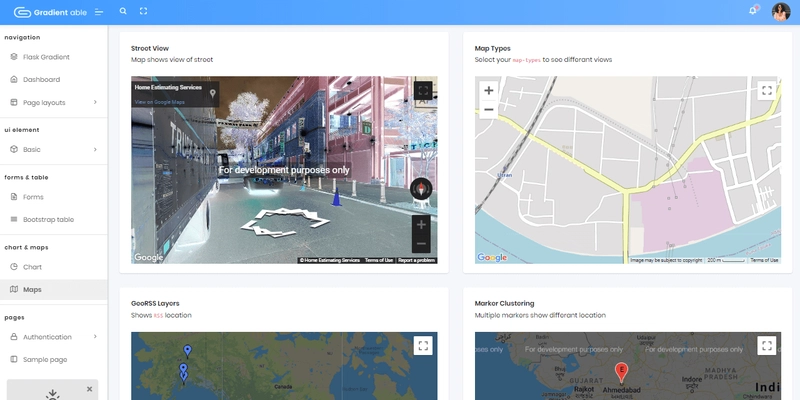Toggle full-screen mode icon in header

tap(143, 11)
